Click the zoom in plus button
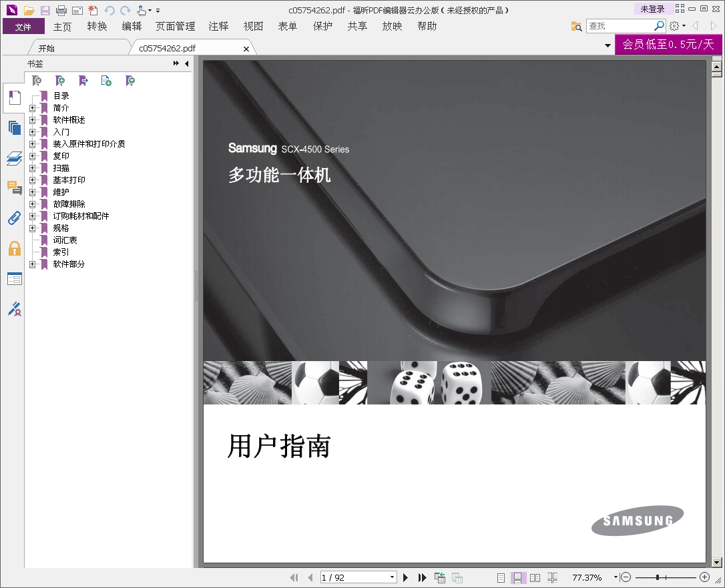The height and width of the screenshot is (588, 725). tap(705, 577)
